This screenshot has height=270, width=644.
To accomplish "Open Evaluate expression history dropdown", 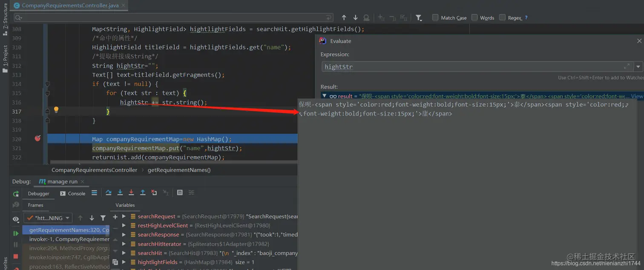I will point(638,66).
